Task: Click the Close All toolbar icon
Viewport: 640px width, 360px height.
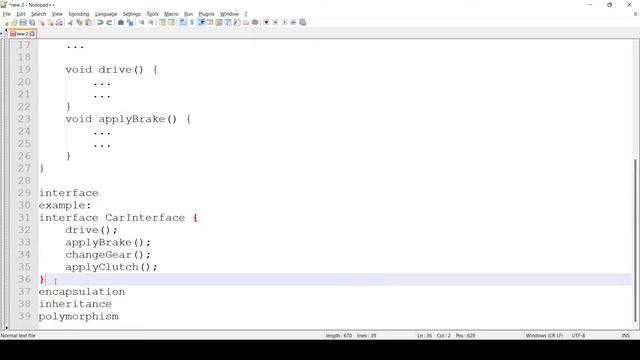Action: (50, 22)
